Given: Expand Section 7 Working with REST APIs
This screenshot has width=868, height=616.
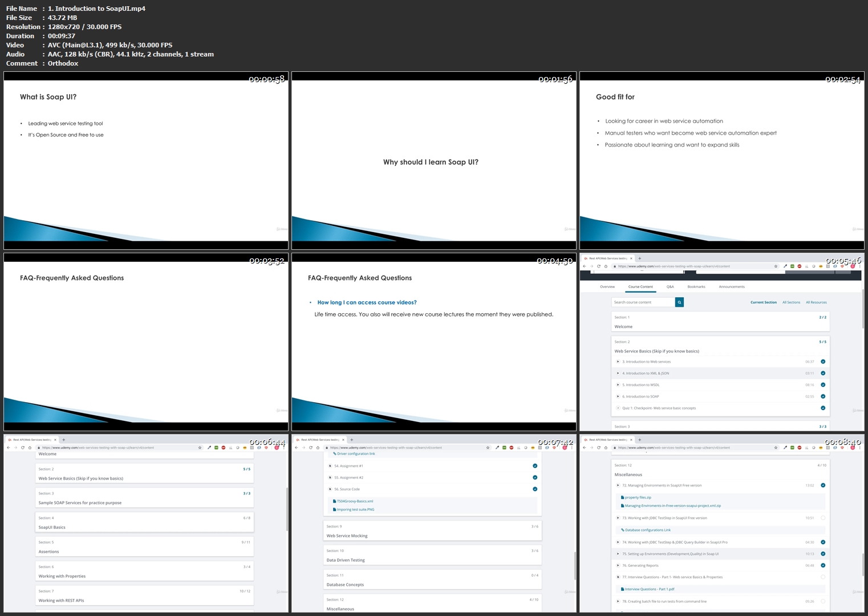Looking at the screenshot, I should point(144,596).
